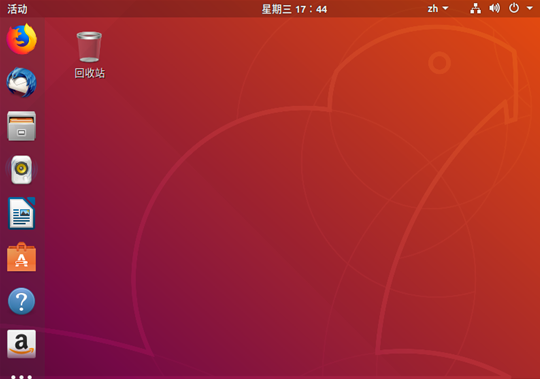Screen dimensions: 540x379
Task: Click the power icon in top bar
Action: 514,8
